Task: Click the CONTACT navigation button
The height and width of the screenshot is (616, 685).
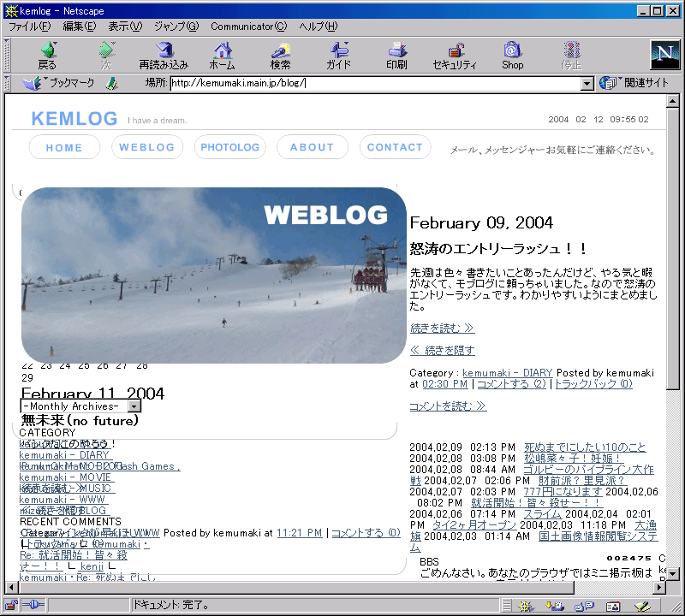Action: (395, 147)
